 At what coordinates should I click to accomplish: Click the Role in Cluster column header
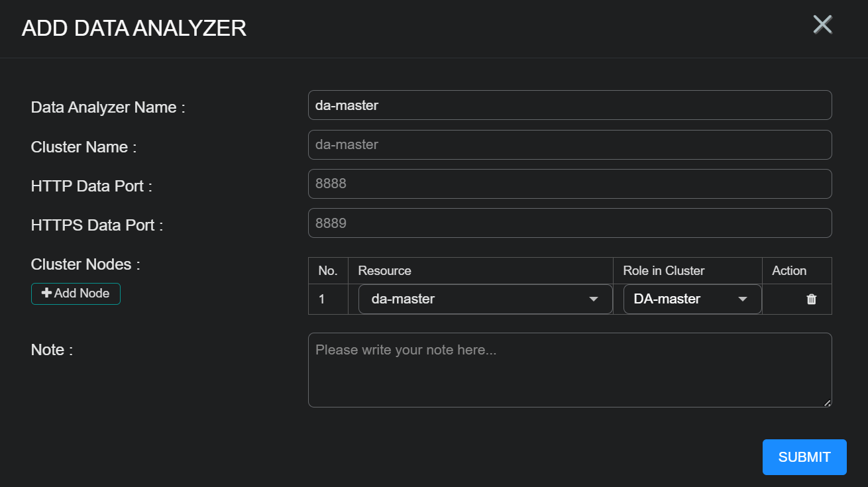pyautogui.click(x=664, y=270)
